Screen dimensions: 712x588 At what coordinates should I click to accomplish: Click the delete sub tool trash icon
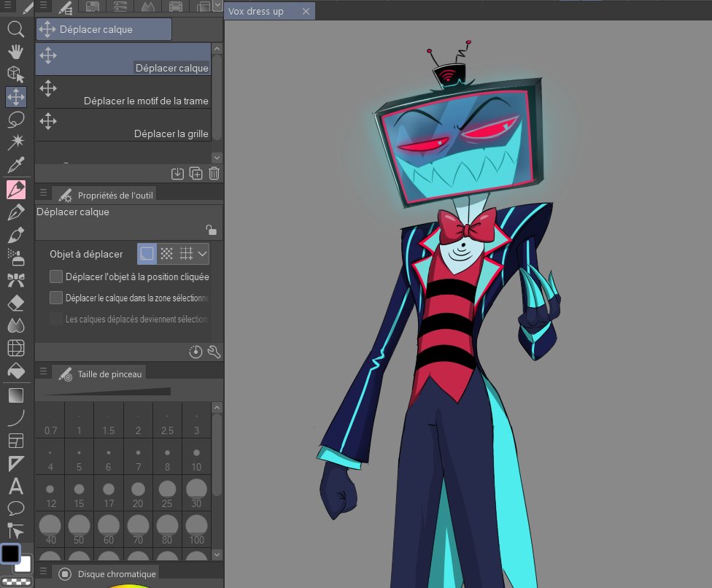pyautogui.click(x=214, y=174)
